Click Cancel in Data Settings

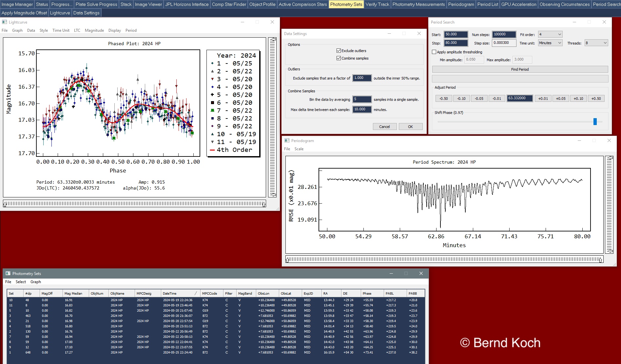[384, 126]
